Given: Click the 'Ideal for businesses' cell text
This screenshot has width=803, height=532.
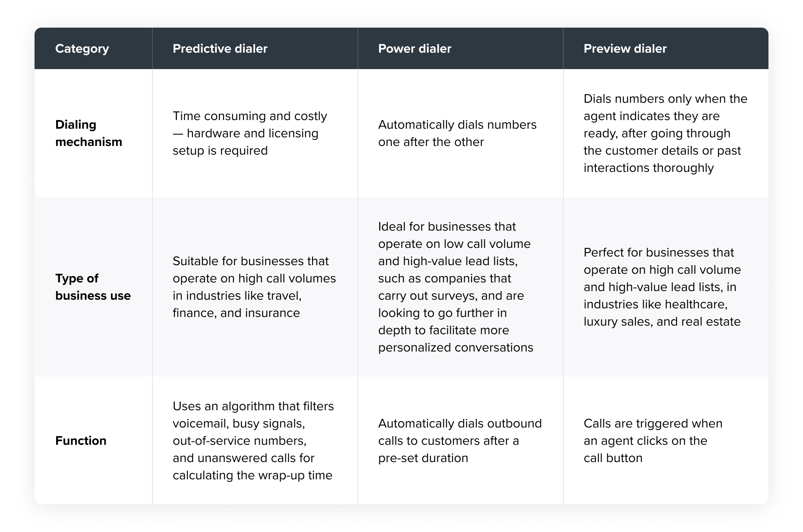Looking at the screenshot, I should coord(455,287).
